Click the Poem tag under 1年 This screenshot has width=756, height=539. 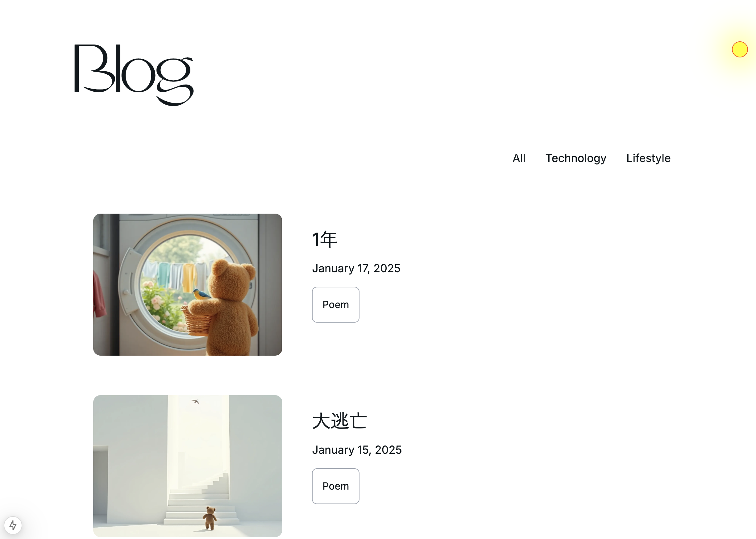pos(335,304)
